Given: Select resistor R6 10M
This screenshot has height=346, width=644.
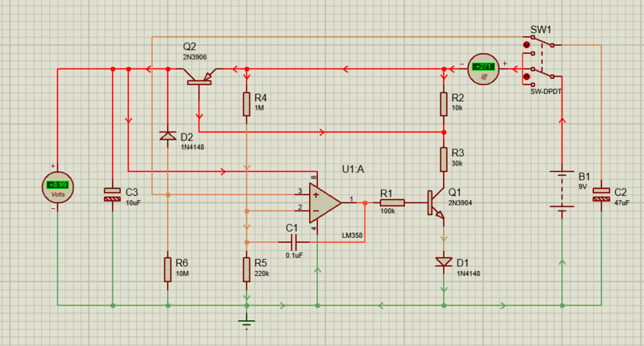Looking at the screenshot, I should pyautogui.click(x=167, y=269).
